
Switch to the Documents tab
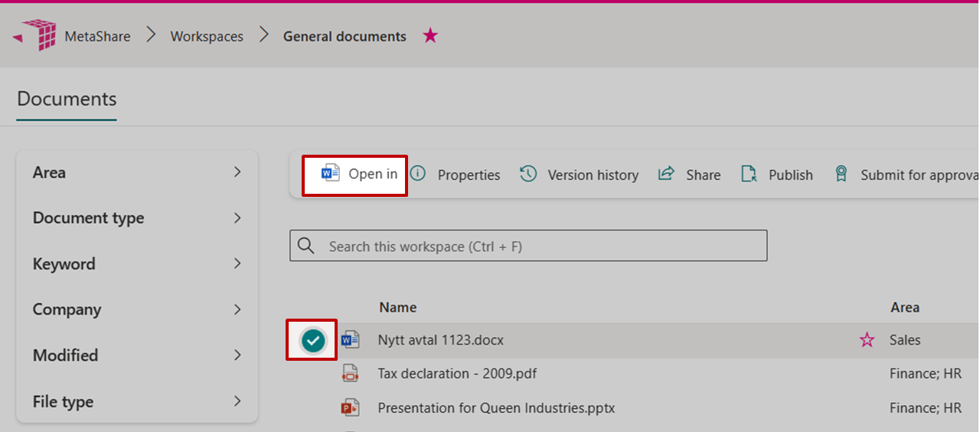pyautogui.click(x=67, y=99)
